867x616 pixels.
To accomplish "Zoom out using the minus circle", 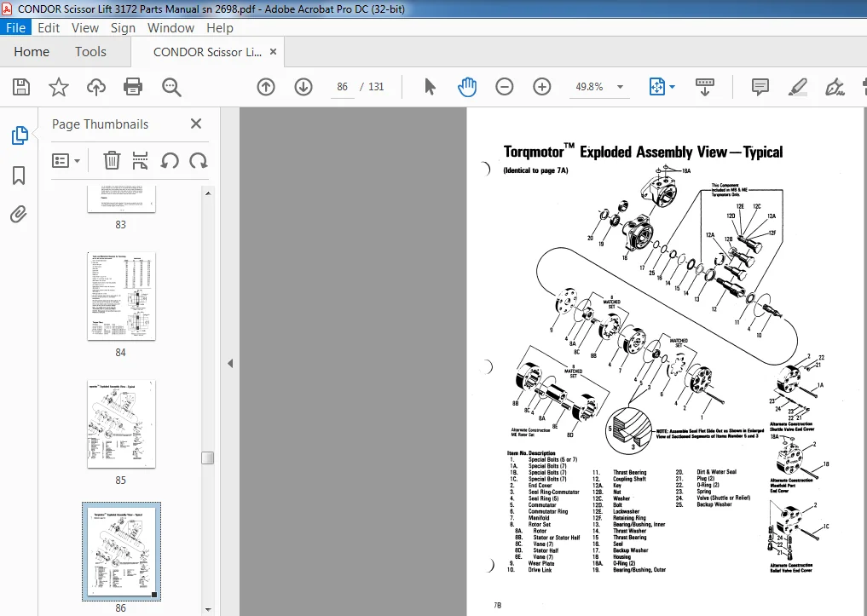I will click(x=505, y=87).
